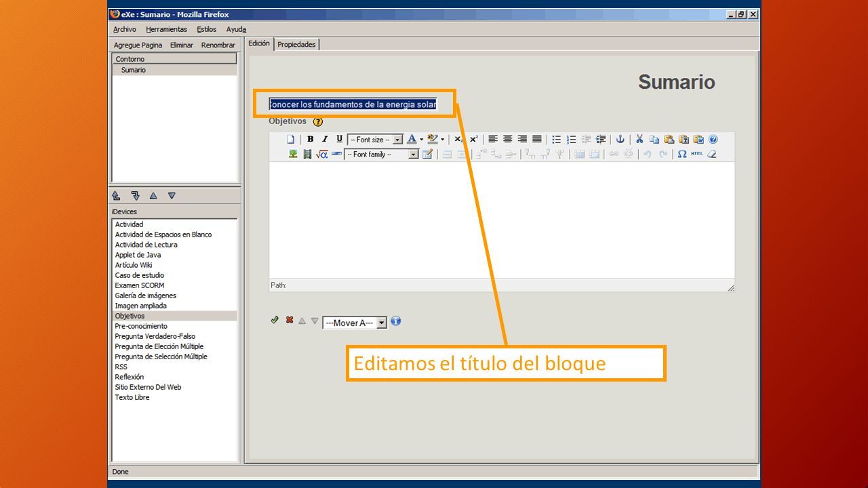Align text center
Viewport: 868px width, 488px height.
tap(508, 140)
